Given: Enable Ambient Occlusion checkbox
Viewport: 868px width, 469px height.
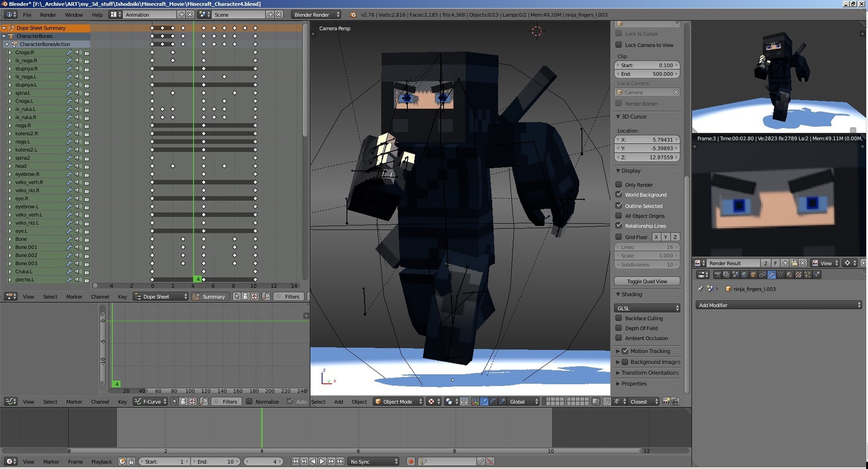Looking at the screenshot, I should (x=618, y=338).
